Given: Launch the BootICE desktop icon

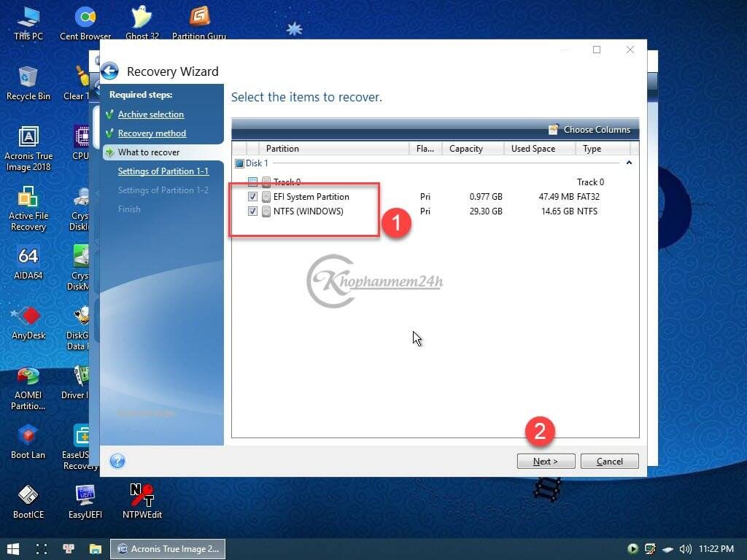Looking at the screenshot, I should point(28,501).
